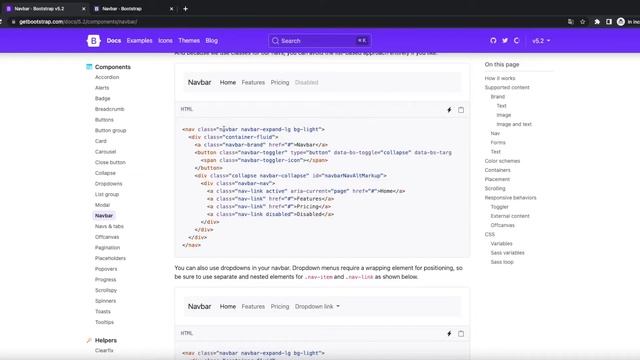The height and width of the screenshot is (360, 640).
Task: Click Pricing in dropdown example navbar
Action: [280, 307]
